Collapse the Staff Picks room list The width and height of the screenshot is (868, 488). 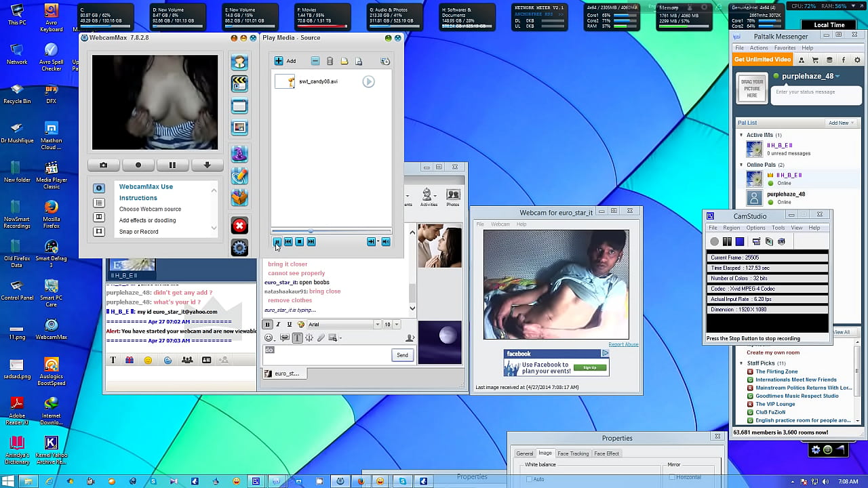tap(741, 363)
